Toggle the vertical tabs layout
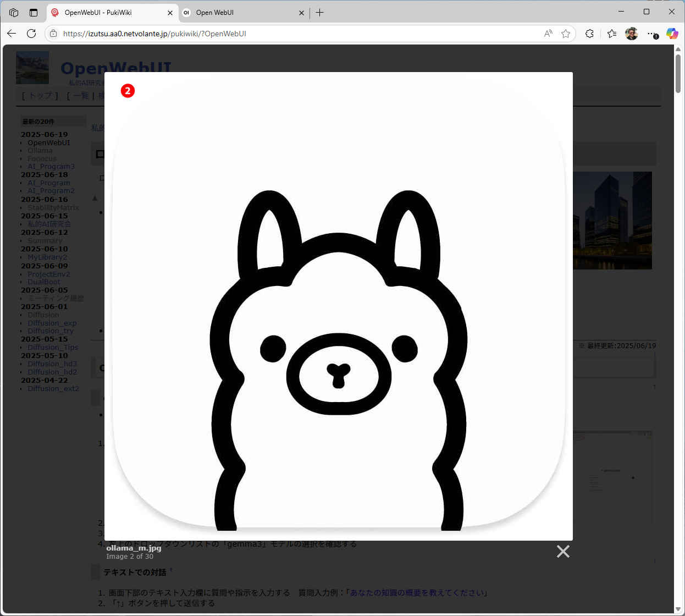The image size is (685, 616). [34, 12]
